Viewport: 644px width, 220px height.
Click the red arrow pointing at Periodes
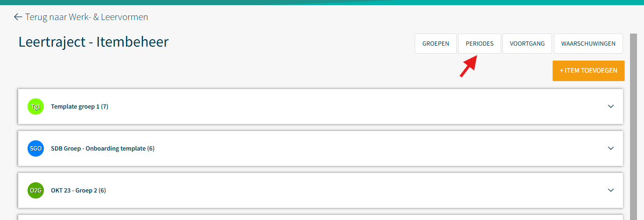[467, 66]
